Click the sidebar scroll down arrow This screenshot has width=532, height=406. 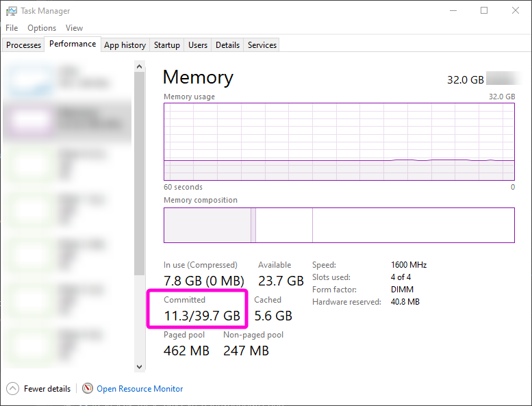coord(140,367)
